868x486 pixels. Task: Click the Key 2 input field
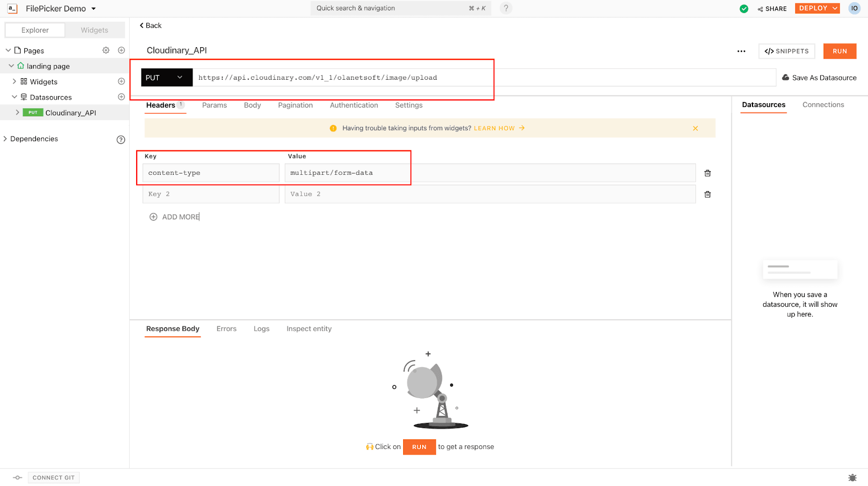(x=210, y=194)
